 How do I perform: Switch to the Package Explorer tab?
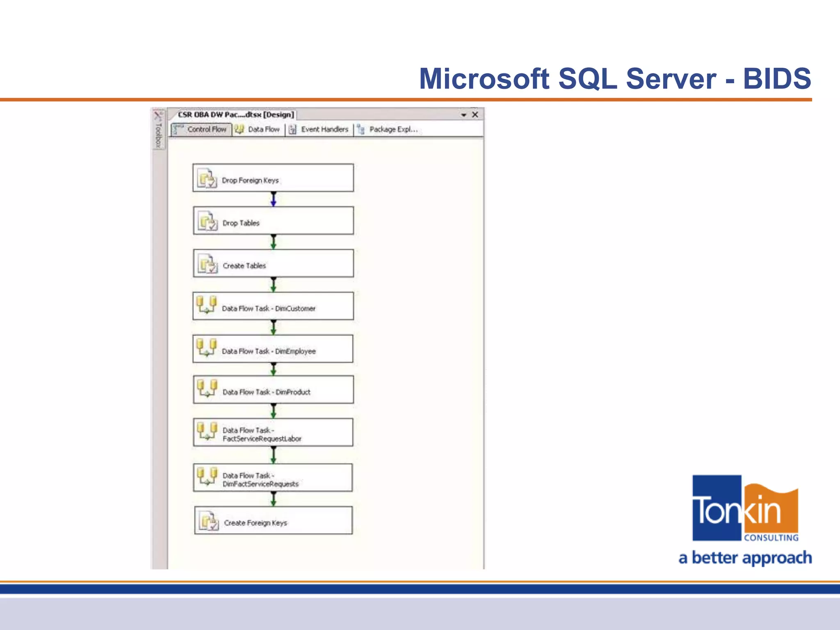[x=388, y=129]
